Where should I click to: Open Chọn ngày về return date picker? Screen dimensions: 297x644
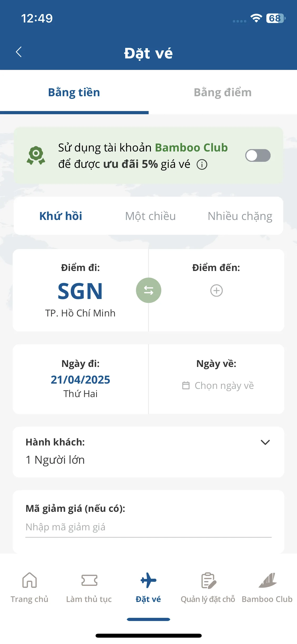tap(216, 379)
